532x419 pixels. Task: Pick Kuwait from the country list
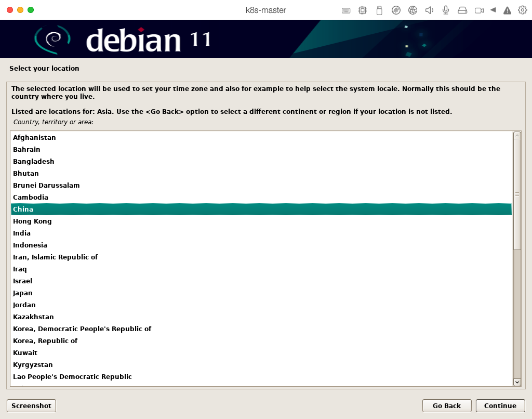261,352
